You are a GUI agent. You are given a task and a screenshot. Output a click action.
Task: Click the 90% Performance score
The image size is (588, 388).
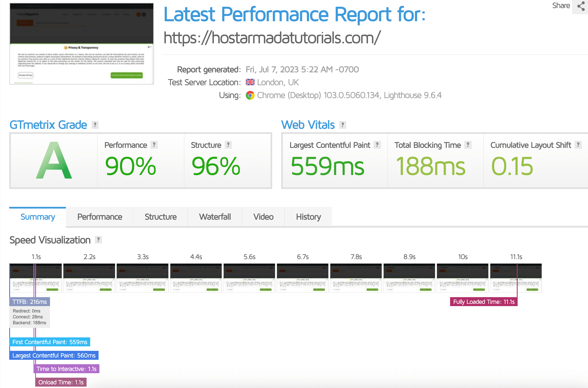(130, 166)
